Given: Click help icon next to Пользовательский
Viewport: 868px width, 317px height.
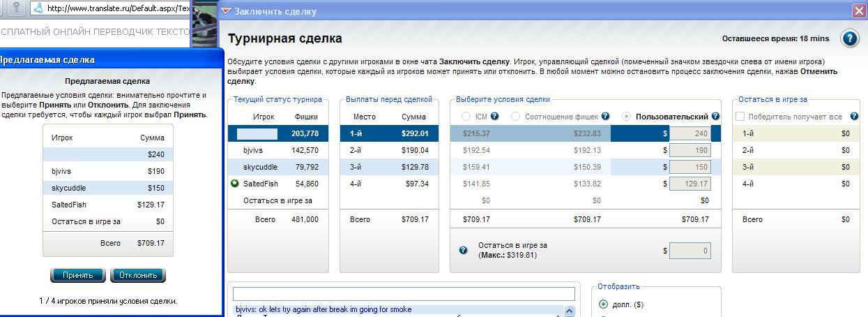Looking at the screenshot, I should coord(715,117).
